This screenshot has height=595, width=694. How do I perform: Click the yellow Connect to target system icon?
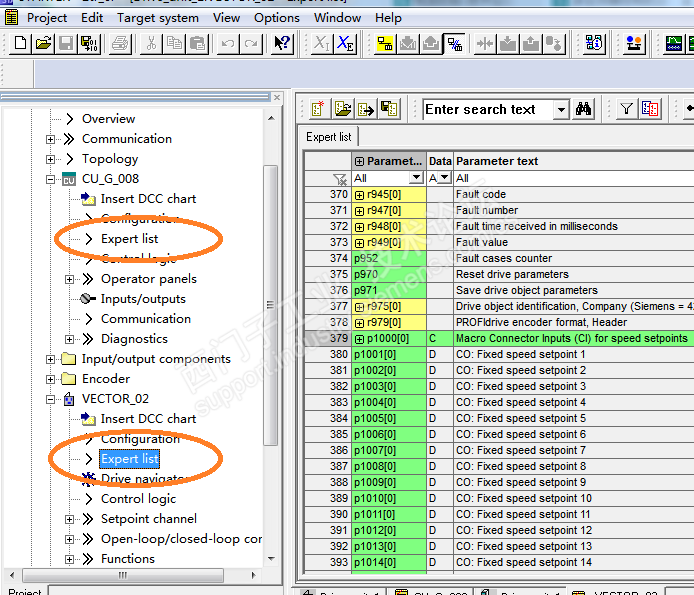[x=385, y=43]
